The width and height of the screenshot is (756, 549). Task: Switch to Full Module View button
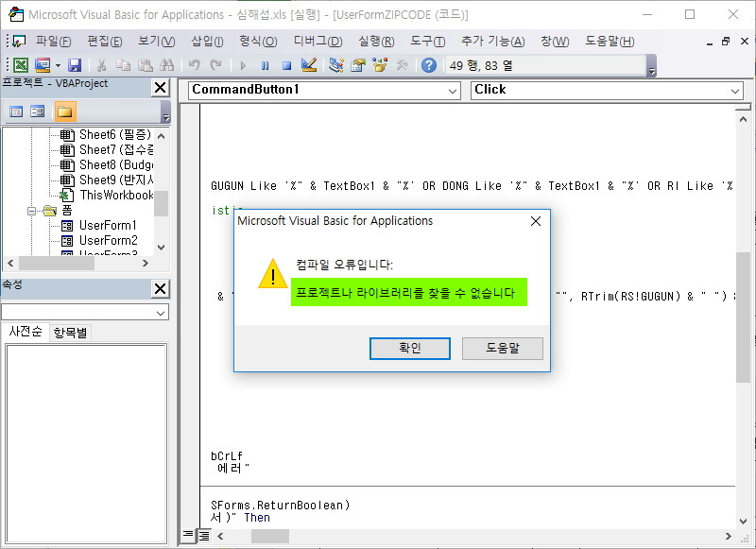pyautogui.click(x=204, y=536)
